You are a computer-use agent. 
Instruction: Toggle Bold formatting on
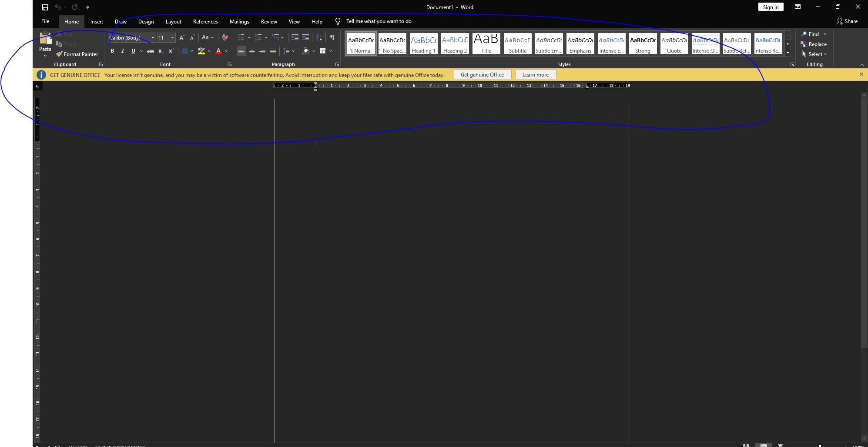pyautogui.click(x=112, y=51)
